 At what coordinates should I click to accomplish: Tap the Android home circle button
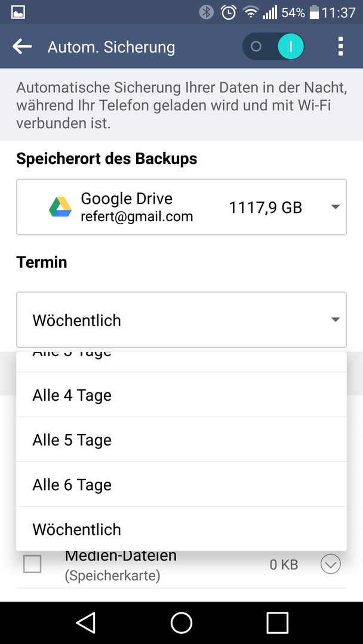[181, 623]
